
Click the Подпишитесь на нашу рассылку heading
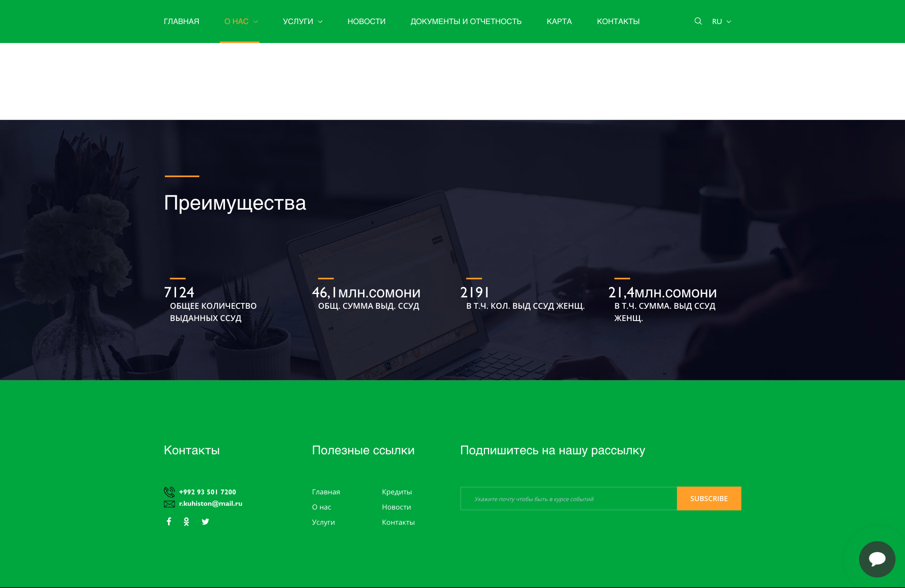[553, 450]
